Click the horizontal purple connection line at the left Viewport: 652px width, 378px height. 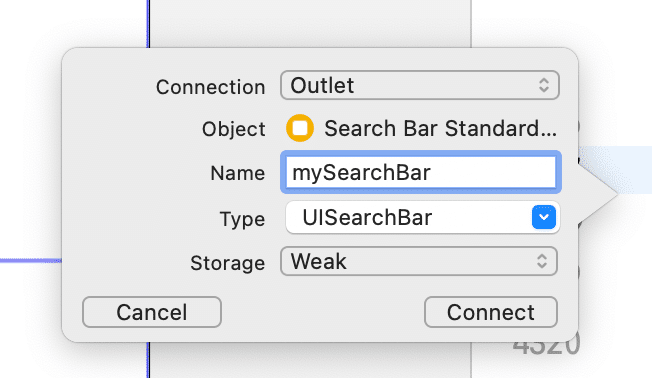(31, 261)
